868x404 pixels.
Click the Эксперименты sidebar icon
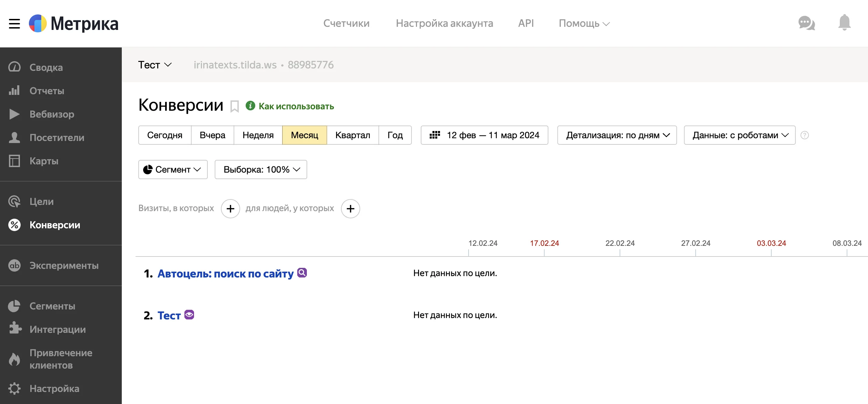click(15, 266)
